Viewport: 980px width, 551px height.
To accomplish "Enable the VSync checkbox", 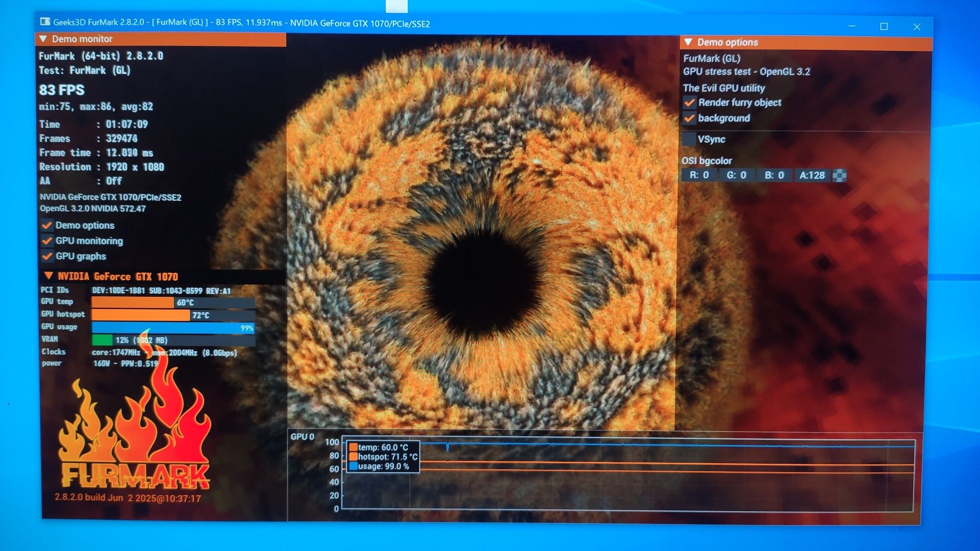I will [x=689, y=139].
